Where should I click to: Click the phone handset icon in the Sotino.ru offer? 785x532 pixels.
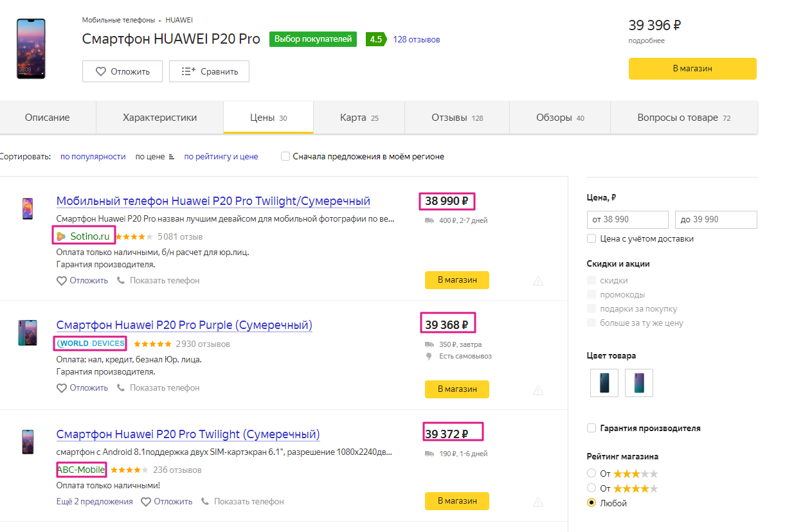pos(122,281)
